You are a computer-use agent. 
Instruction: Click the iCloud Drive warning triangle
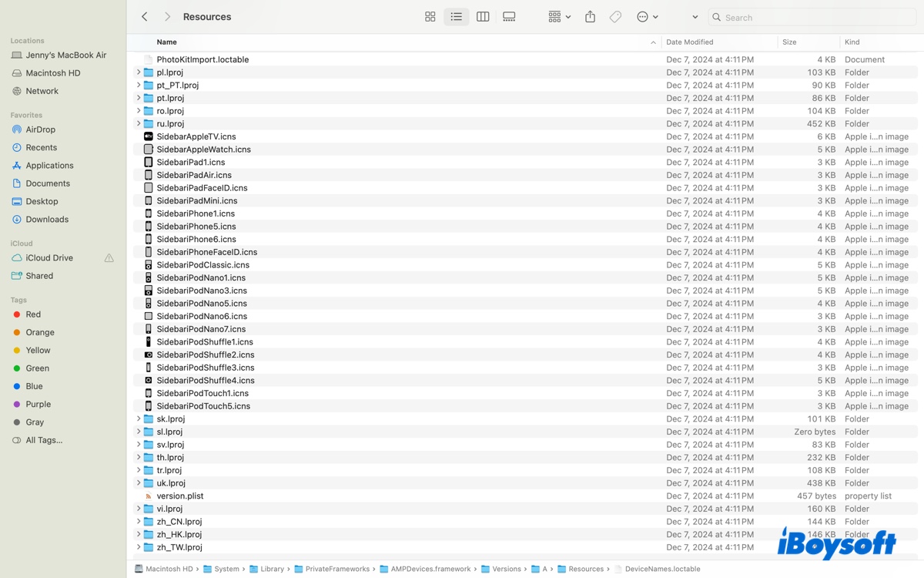[109, 258]
